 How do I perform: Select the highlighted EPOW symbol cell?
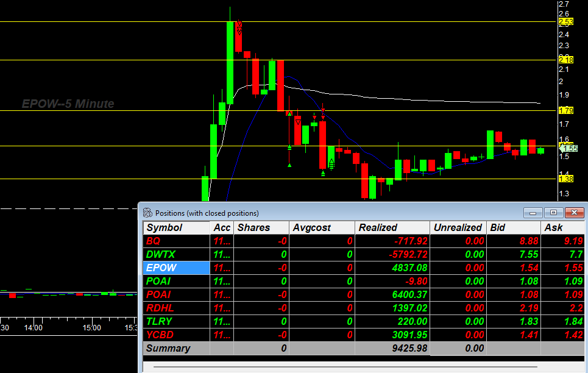point(177,268)
